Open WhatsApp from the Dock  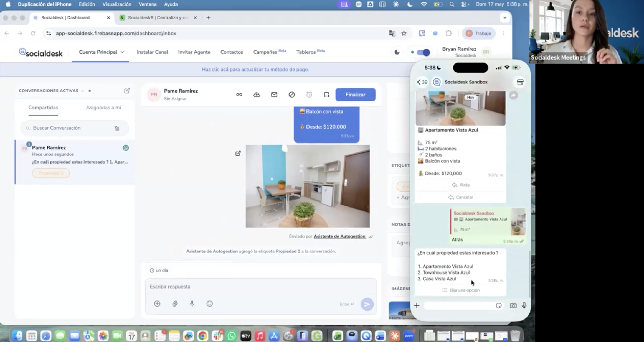coord(231,336)
